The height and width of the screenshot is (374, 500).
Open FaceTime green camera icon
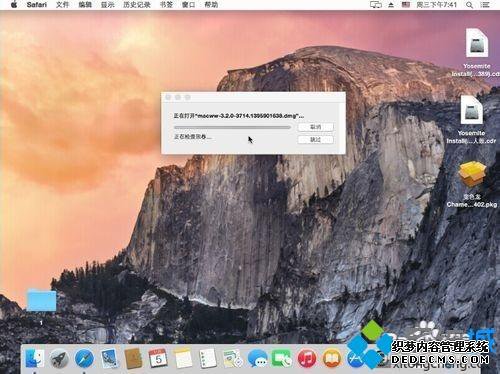pos(282,359)
